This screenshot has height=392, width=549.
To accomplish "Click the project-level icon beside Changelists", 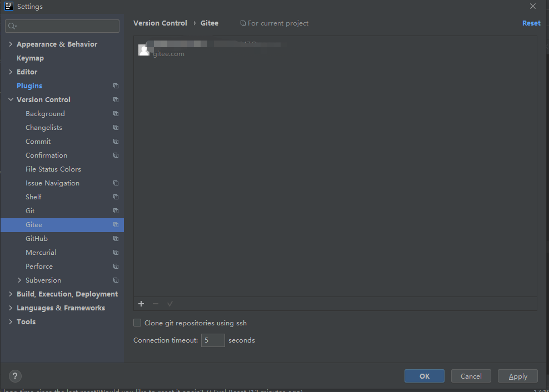I will coord(116,127).
